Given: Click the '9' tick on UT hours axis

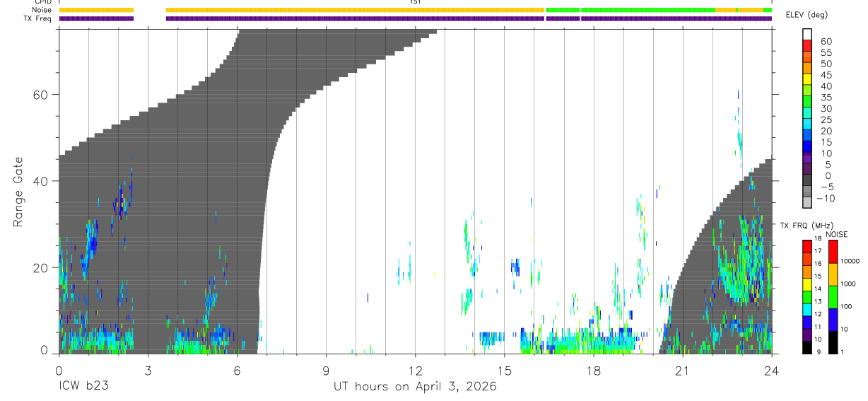Looking at the screenshot, I should point(326,370).
